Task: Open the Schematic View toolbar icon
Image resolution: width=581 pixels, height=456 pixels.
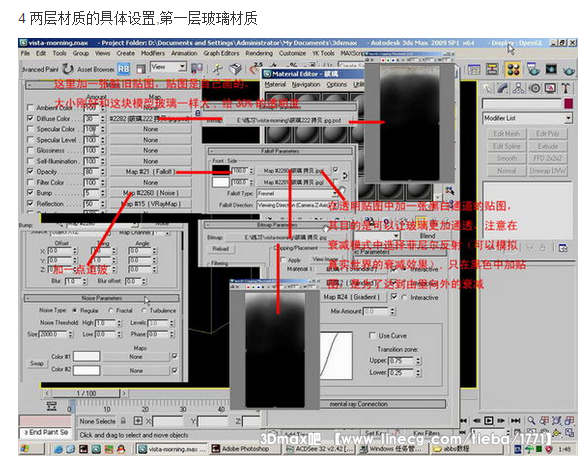Action: [492, 69]
